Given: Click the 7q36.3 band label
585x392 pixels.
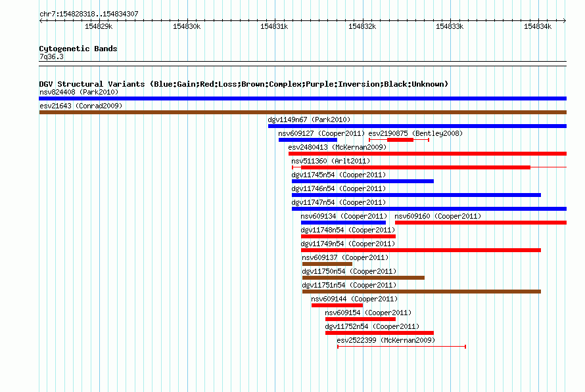Looking at the screenshot, I should [x=51, y=56].
